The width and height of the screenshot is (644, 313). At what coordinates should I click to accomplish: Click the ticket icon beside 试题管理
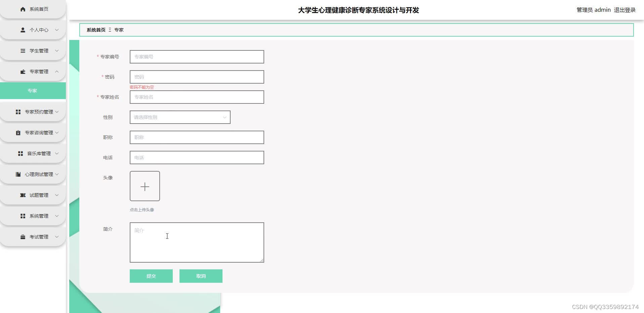(23, 195)
